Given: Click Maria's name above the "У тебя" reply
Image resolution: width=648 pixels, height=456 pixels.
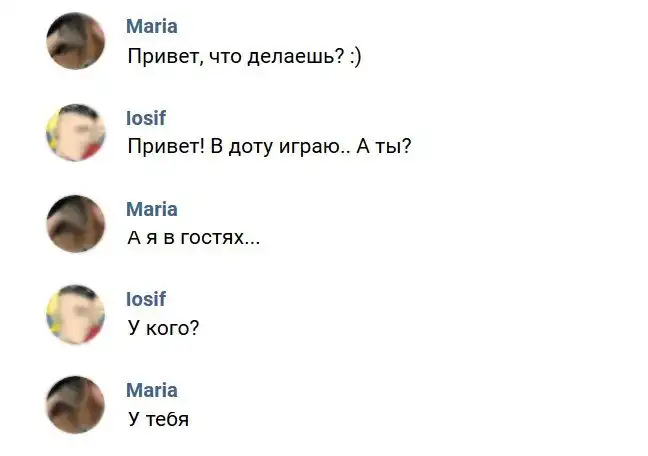Looking at the screenshot, I should coord(152,390).
